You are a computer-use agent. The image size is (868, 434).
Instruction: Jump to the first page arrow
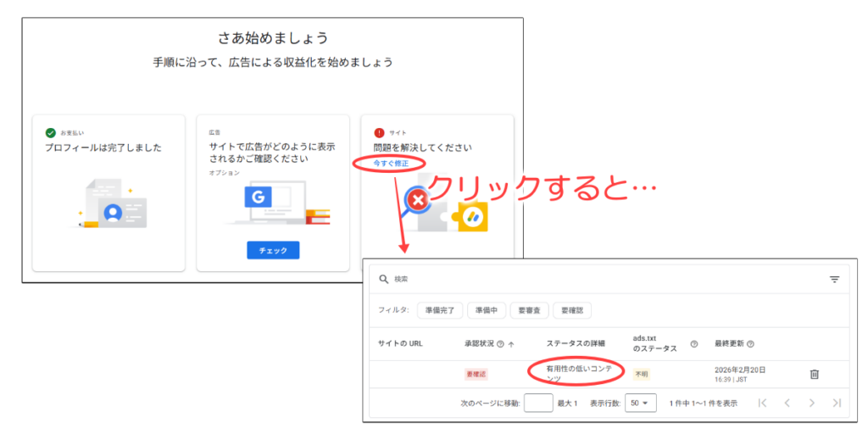point(762,403)
